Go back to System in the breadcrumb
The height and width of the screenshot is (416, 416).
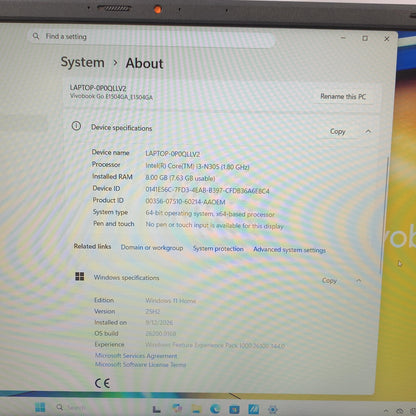coord(82,62)
